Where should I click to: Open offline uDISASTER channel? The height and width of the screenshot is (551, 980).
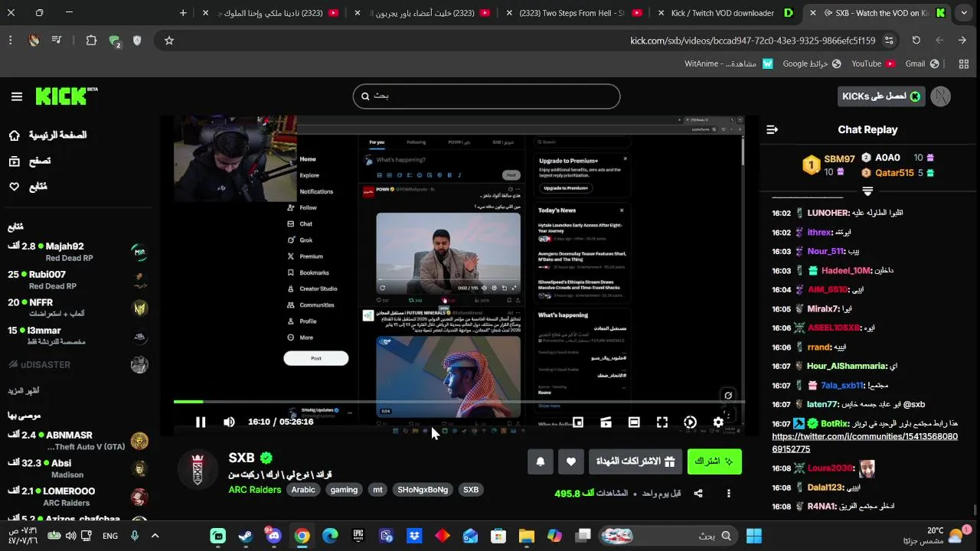click(x=77, y=364)
